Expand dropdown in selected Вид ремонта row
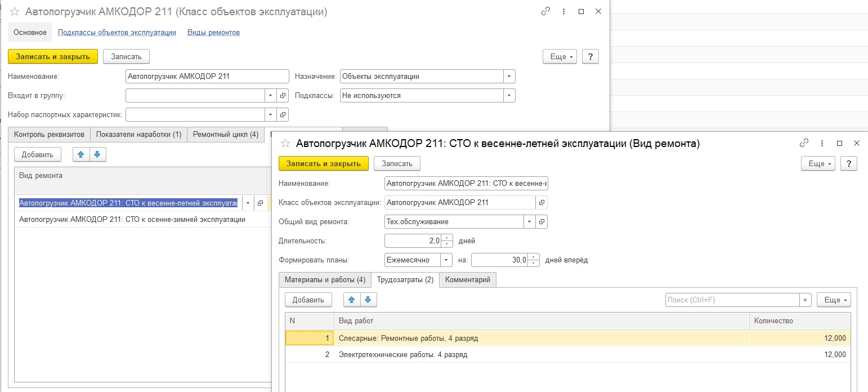This screenshot has height=392, width=868. pos(248,203)
